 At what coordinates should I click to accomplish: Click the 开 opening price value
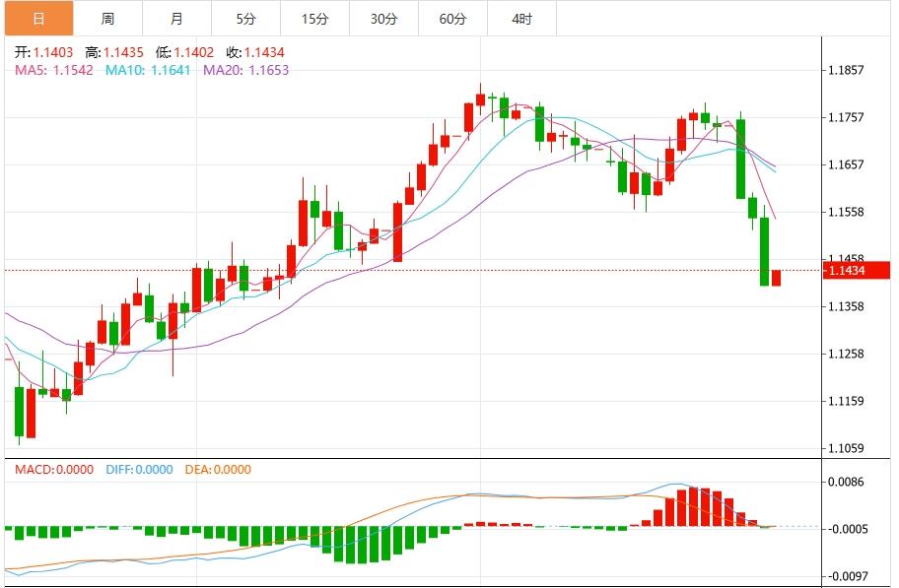click(46, 51)
